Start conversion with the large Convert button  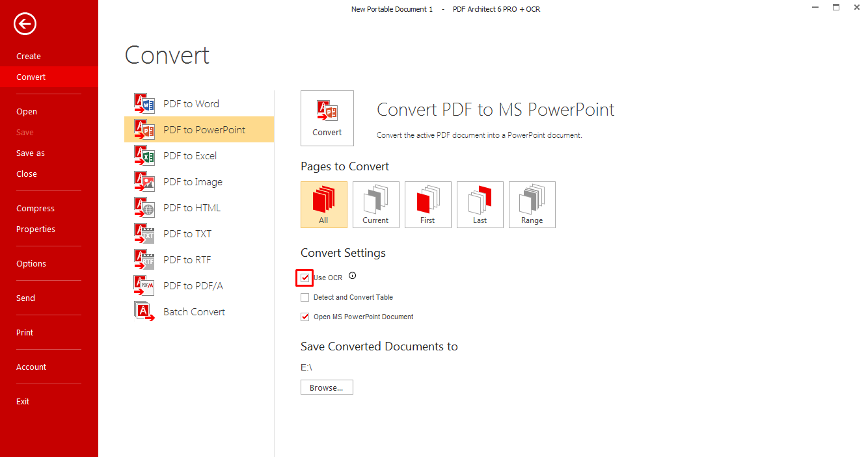point(327,118)
